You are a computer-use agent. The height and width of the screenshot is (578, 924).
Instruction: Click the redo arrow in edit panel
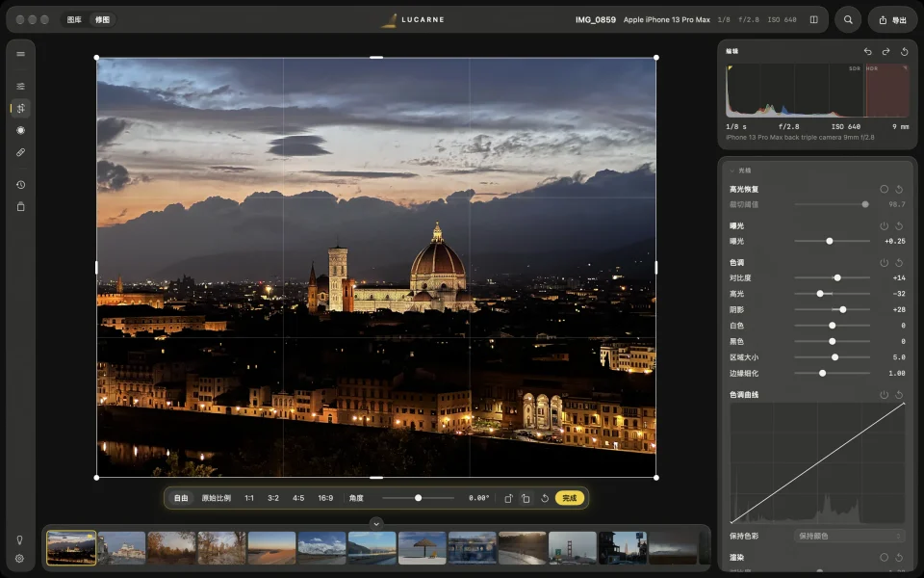click(x=885, y=51)
